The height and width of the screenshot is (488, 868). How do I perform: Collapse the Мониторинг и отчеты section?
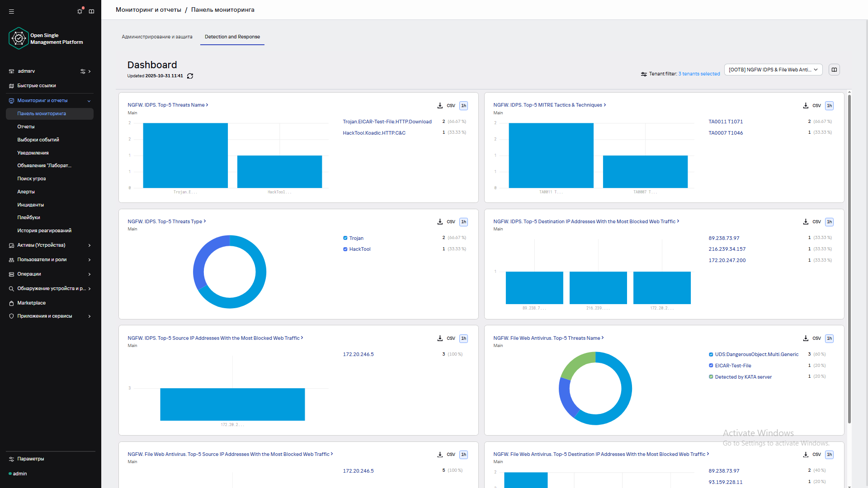point(89,101)
